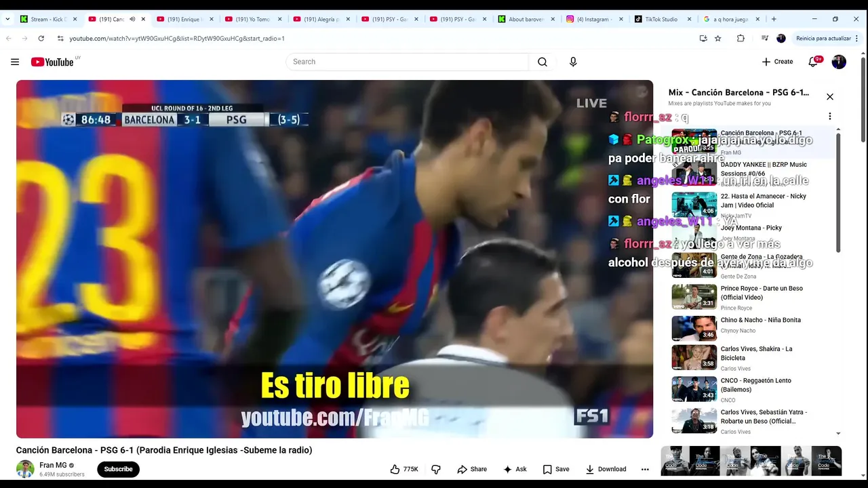This screenshot has width=868, height=488.
Task: Click the search magnifier button
Action: click(x=542, y=62)
